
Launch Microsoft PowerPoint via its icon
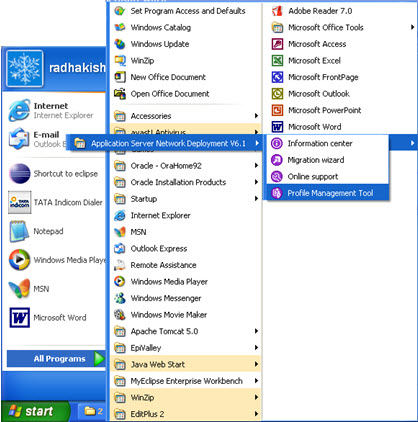(x=277, y=110)
